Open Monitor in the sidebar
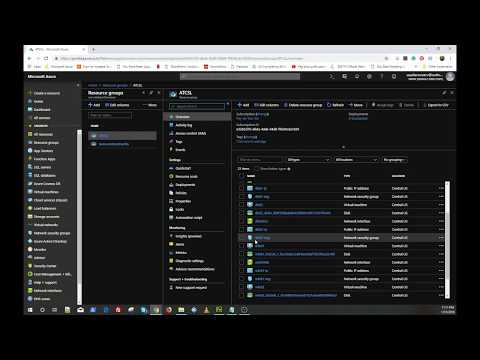The image size is (480, 360). pyautogui.click(x=37, y=249)
